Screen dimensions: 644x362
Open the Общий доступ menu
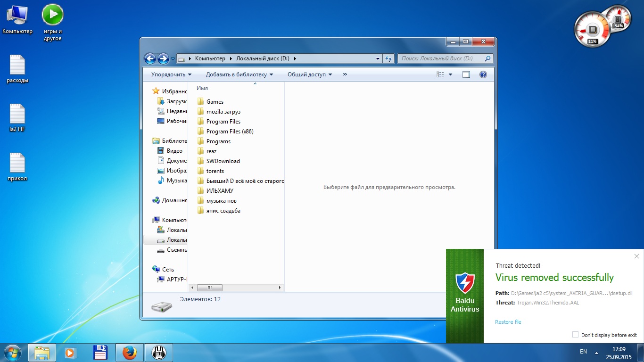(310, 74)
